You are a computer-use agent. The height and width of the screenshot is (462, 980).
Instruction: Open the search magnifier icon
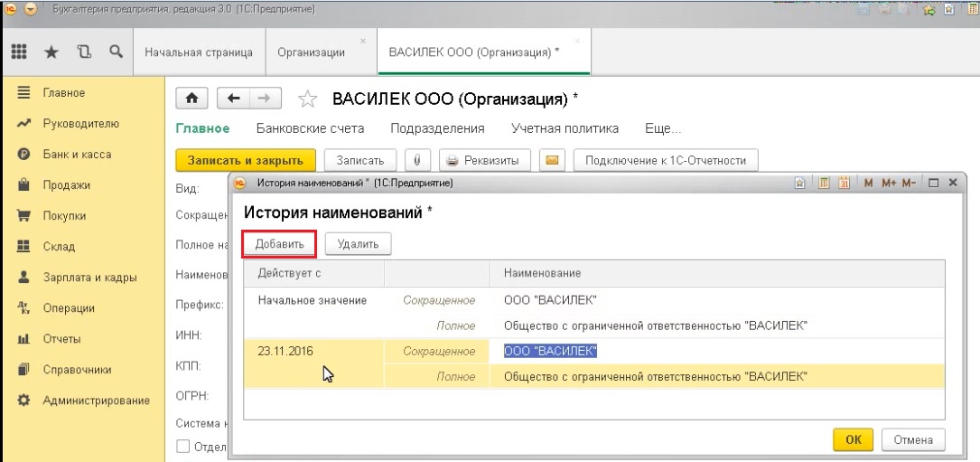pos(116,52)
